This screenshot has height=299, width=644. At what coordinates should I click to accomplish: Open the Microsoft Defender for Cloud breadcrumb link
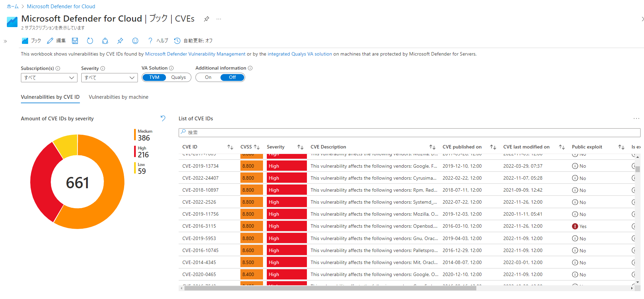[x=61, y=7]
